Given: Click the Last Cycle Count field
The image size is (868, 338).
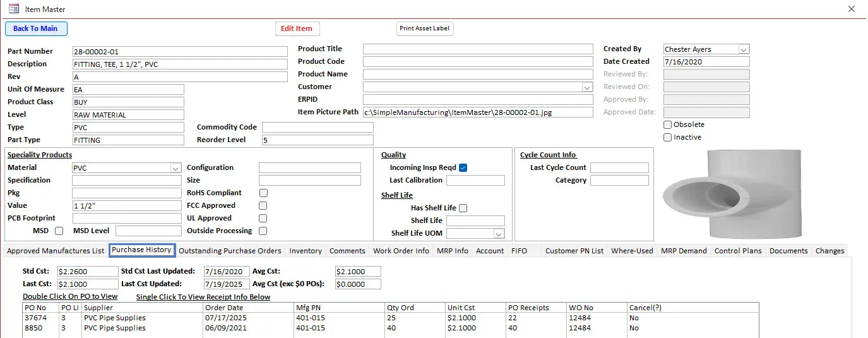Looking at the screenshot, I should [619, 168].
